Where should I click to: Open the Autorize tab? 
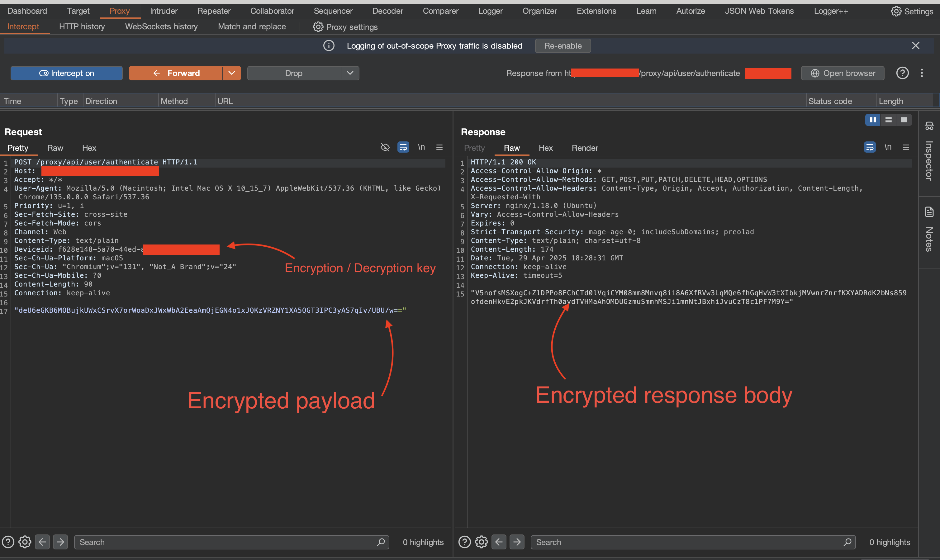coord(690,11)
